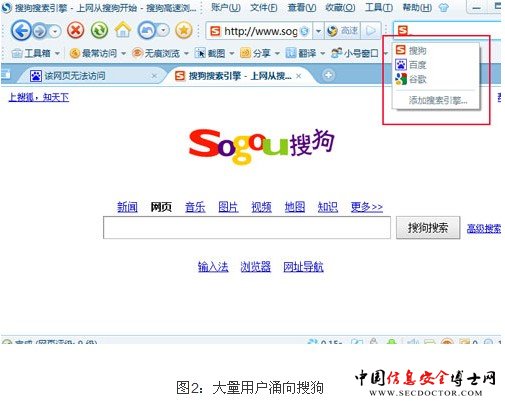Click the address bar with http://www.sog
Screen dimensions: 505x401
coord(258,31)
